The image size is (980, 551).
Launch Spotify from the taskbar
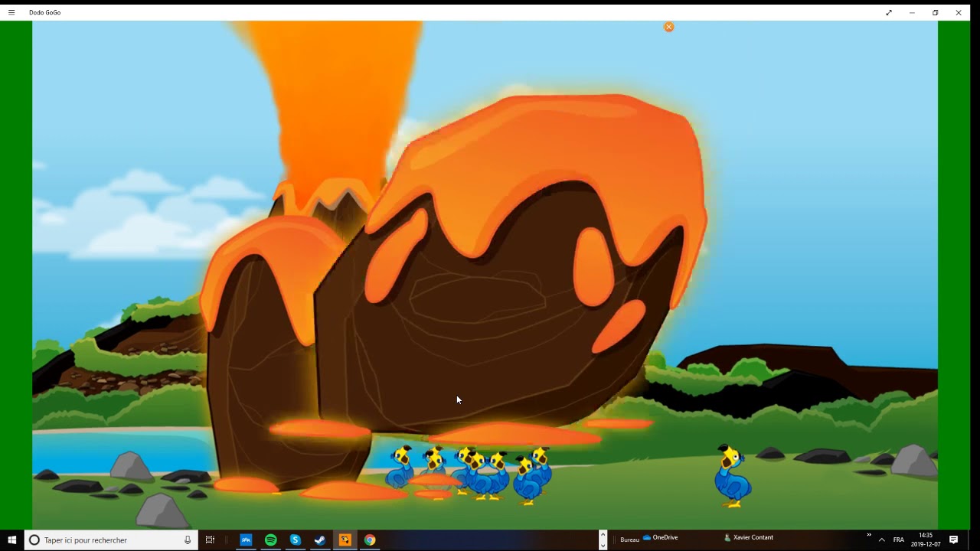(270, 540)
